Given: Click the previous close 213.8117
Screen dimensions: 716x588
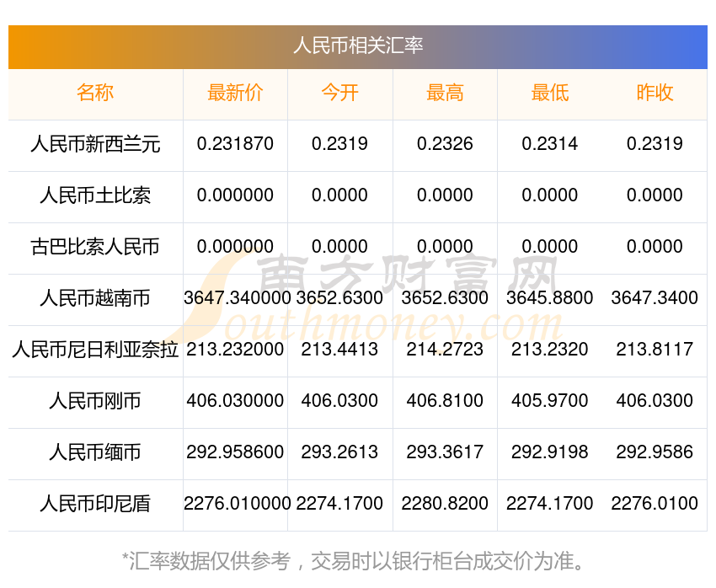Looking at the screenshot, I should tap(655, 350).
